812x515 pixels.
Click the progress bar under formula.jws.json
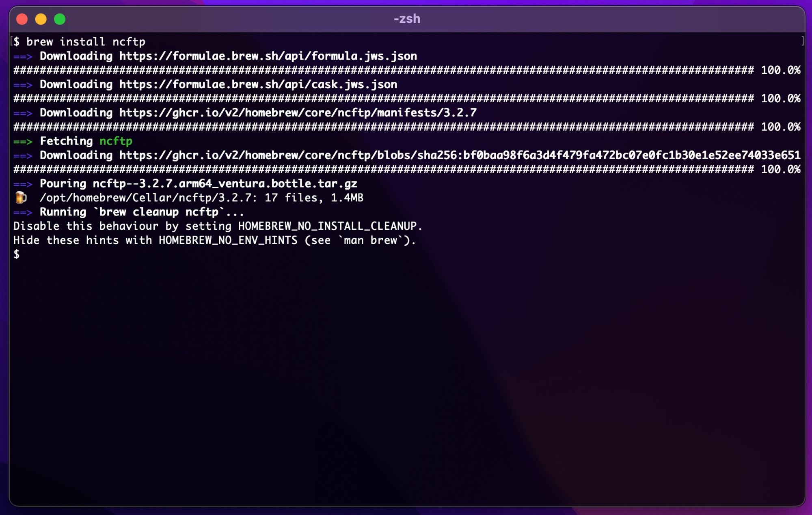(384, 70)
